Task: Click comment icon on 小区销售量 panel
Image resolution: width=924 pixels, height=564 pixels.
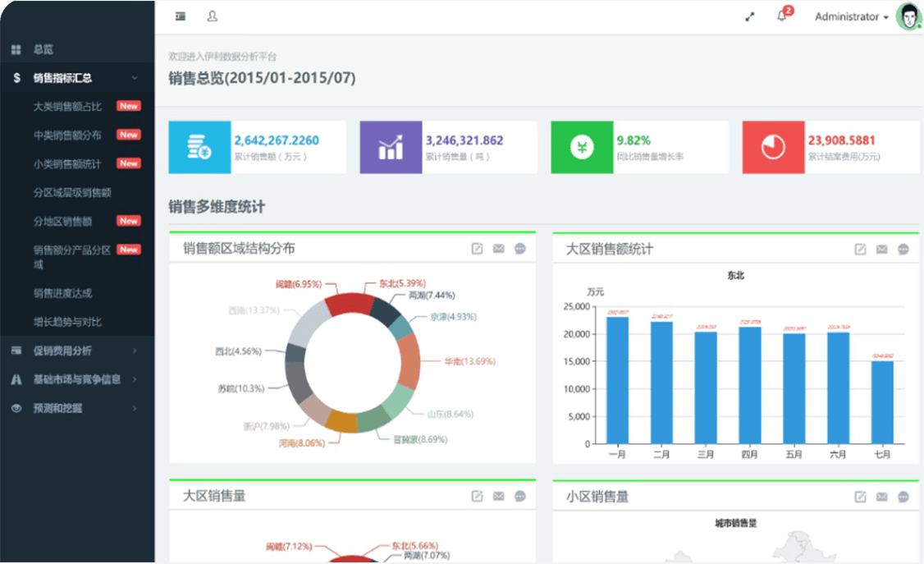Action: tap(903, 497)
